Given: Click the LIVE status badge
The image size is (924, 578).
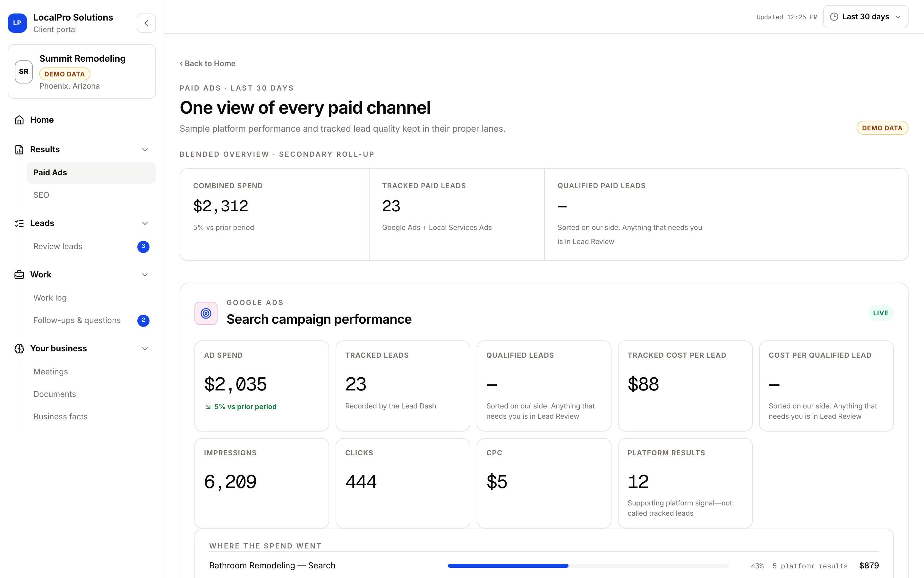Looking at the screenshot, I should [x=880, y=313].
